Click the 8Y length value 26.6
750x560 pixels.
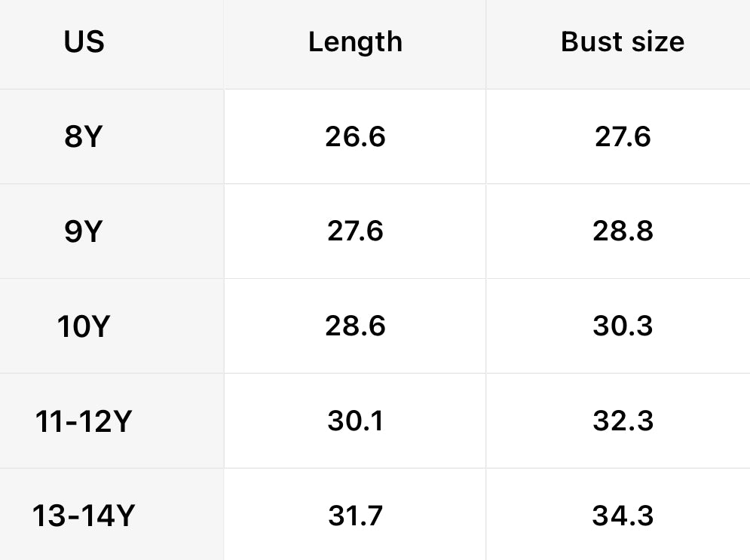pos(355,137)
